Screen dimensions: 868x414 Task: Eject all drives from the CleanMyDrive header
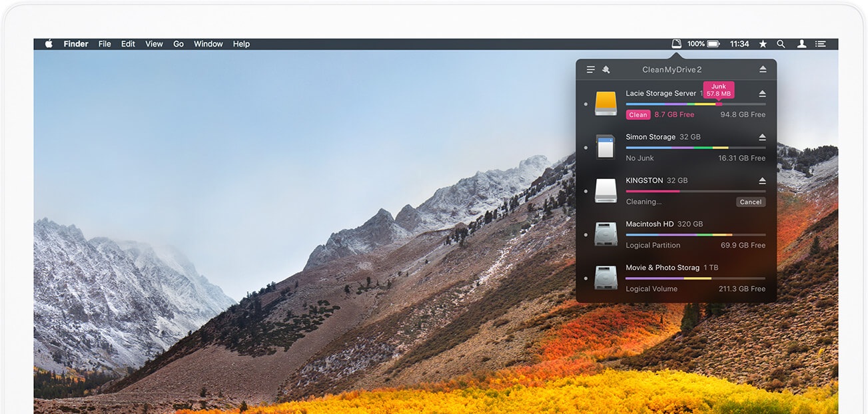pos(763,69)
